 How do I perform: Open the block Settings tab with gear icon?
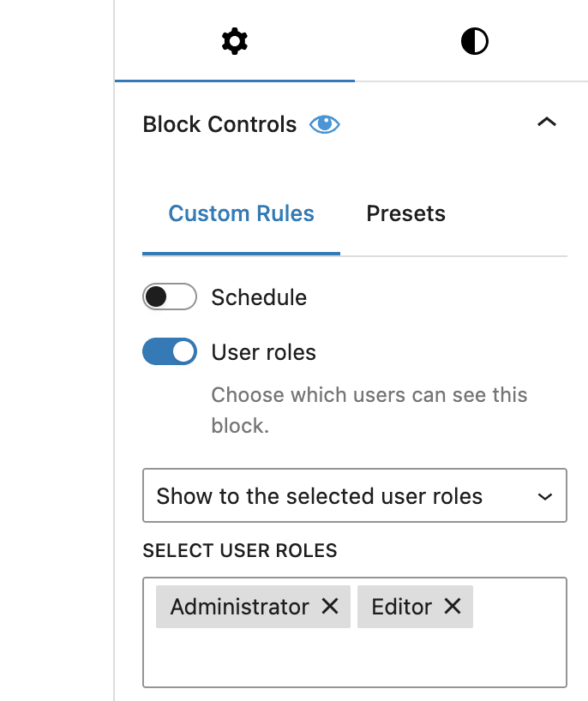coord(234,40)
